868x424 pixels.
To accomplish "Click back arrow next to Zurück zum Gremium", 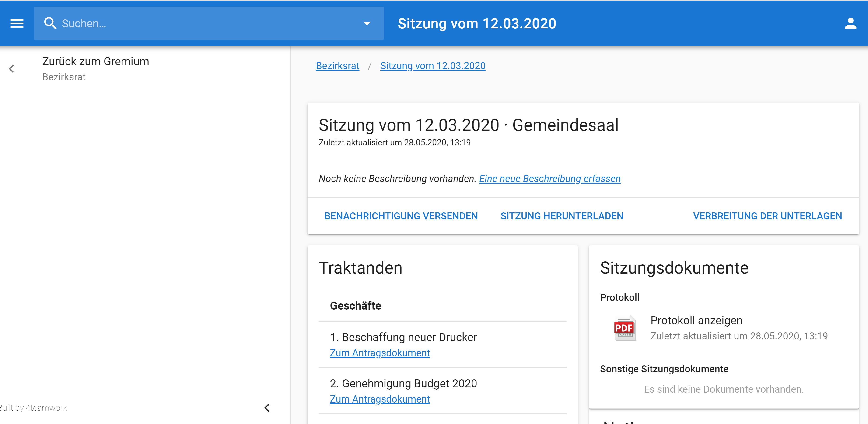I will coord(11,69).
